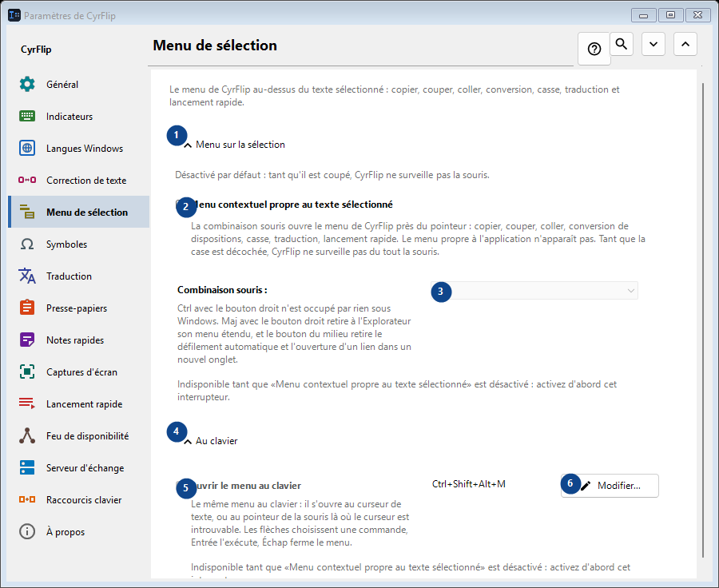This screenshot has height=588, width=719.
Task: Click the Traduction icon in the sidebar
Action: (27, 276)
